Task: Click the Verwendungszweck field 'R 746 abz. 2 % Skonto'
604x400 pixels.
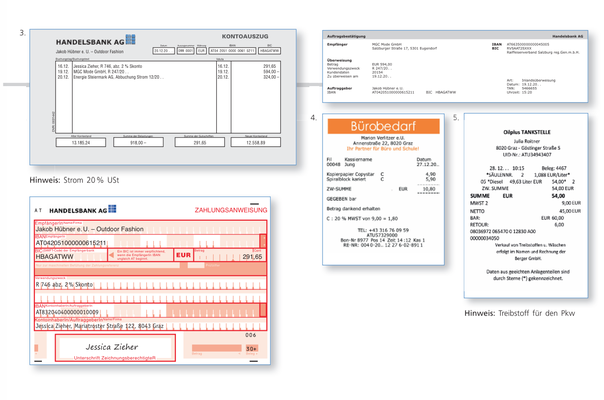Action: (151, 283)
